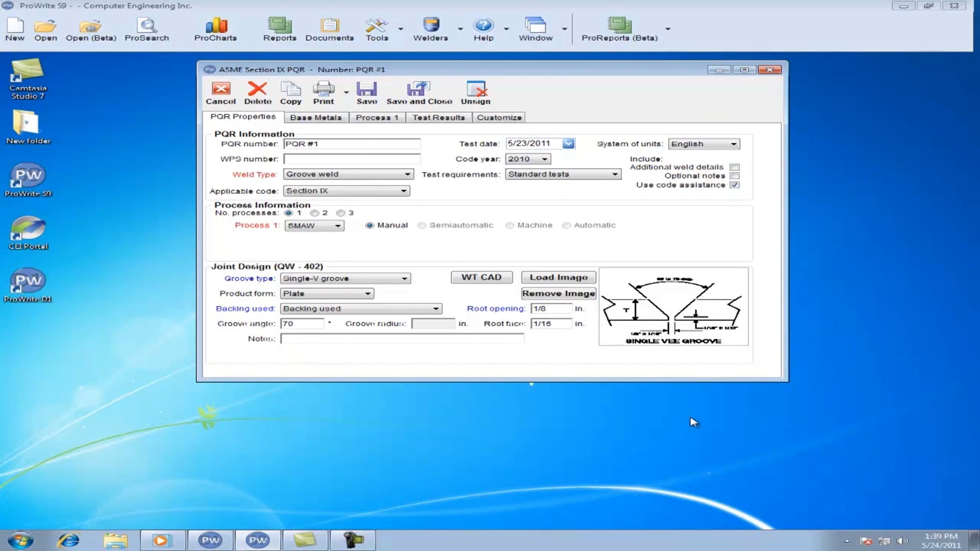Open the Customize tab

[x=499, y=118]
